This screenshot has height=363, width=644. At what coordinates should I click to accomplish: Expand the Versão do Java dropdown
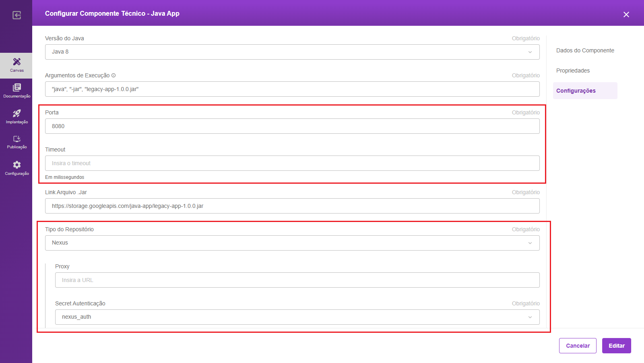(292, 52)
